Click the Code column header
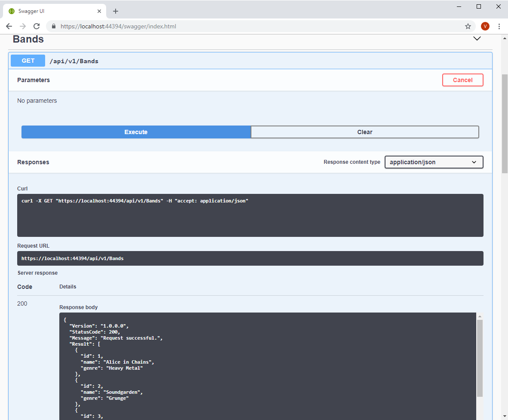The height and width of the screenshot is (420, 508). coord(24,287)
